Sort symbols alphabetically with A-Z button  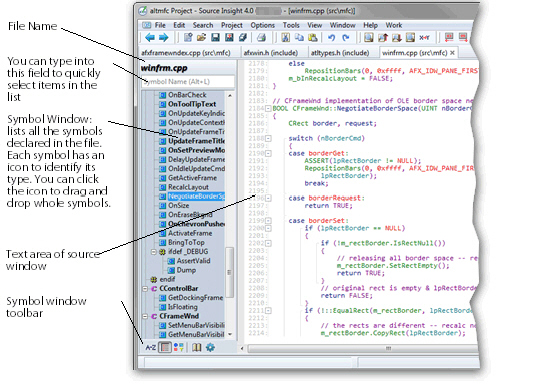[151, 347]
